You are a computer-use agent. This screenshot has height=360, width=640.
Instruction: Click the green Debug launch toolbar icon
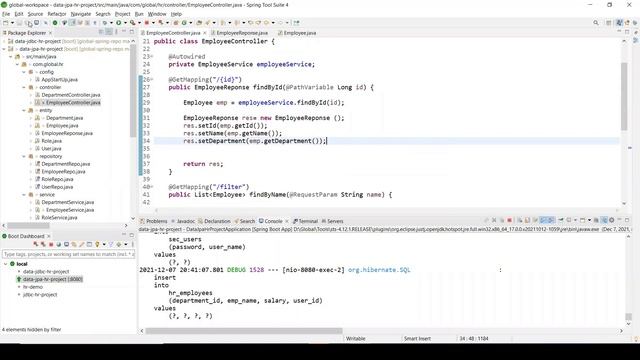pyautogui.click(x=104, y=23)
